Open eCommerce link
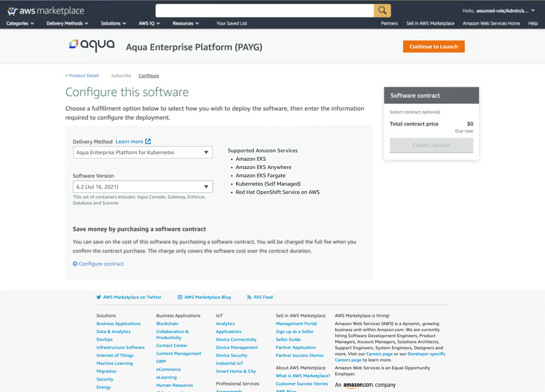 [x=168, y=369]
